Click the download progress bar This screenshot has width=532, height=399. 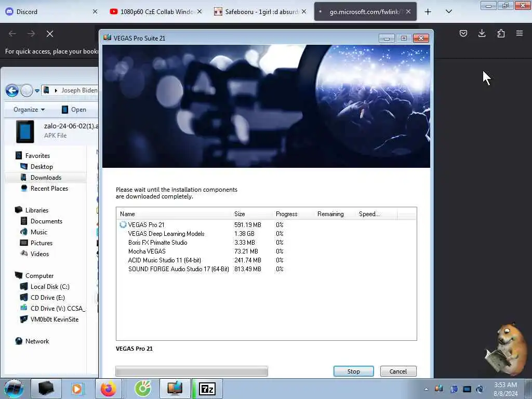click(x=192, y=371)
